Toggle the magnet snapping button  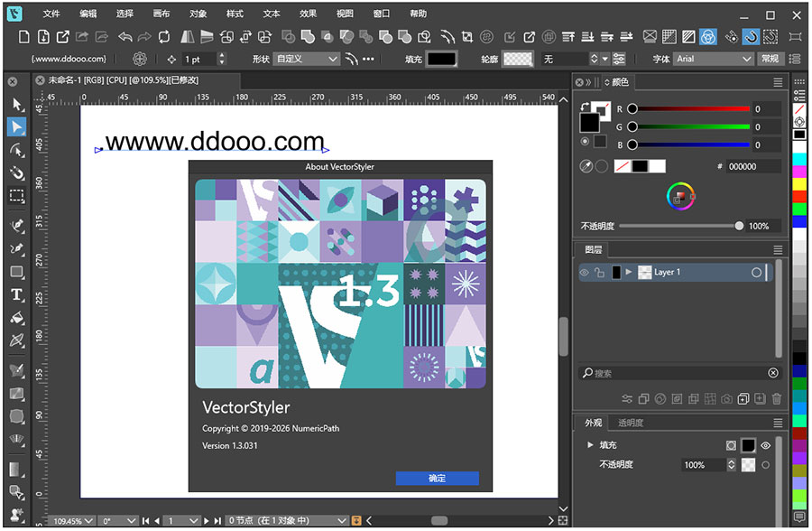point(751,37)
